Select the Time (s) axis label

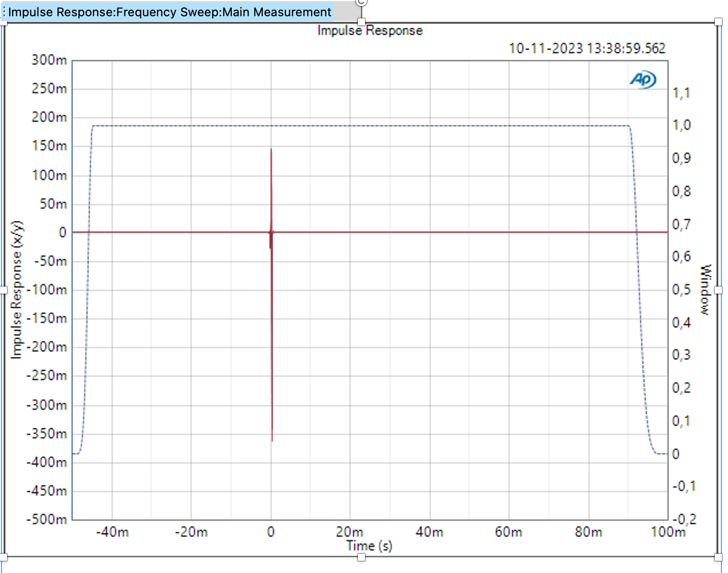tap(369, 546)
